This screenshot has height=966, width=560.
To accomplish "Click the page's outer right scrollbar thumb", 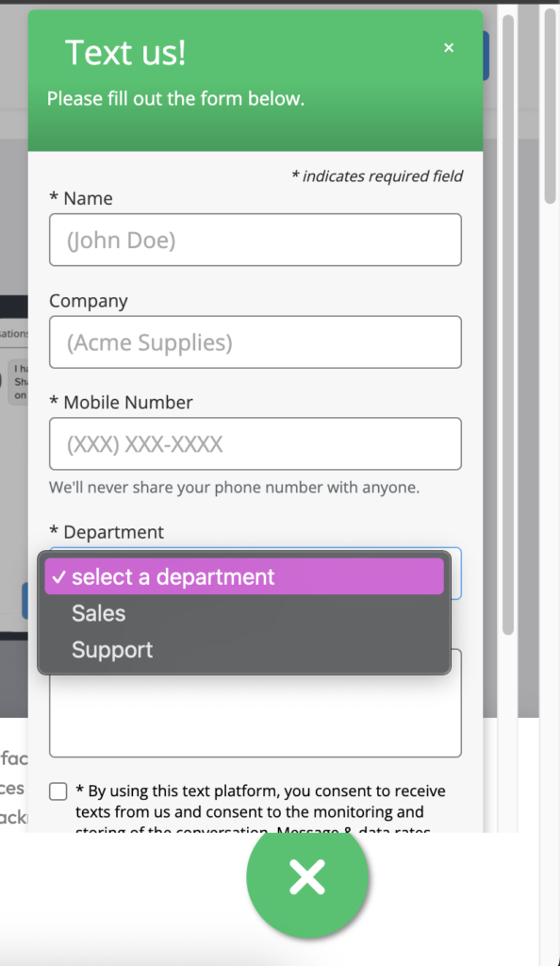I will point(551,105).
